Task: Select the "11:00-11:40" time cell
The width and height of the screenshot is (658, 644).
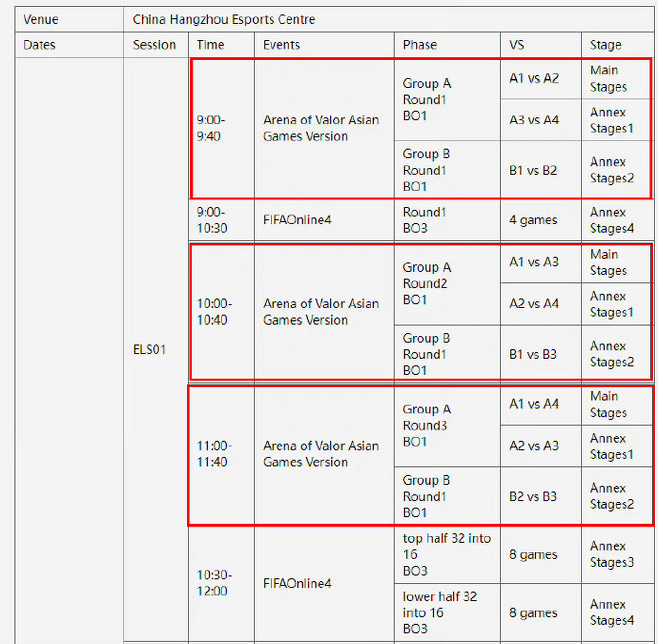Action: click(221, 454)
